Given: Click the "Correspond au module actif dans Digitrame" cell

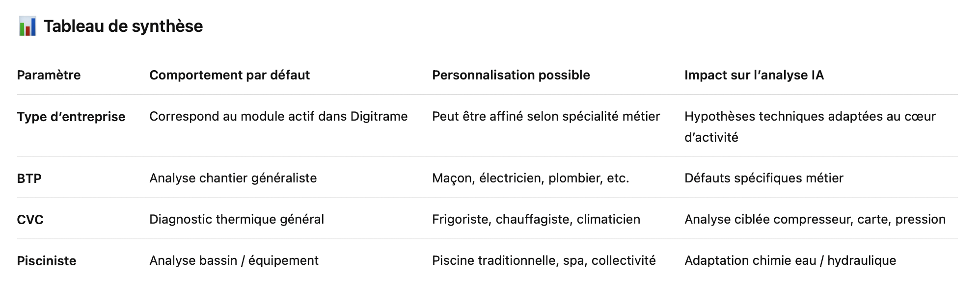Looking at the screenshot, I should (278, 116).
